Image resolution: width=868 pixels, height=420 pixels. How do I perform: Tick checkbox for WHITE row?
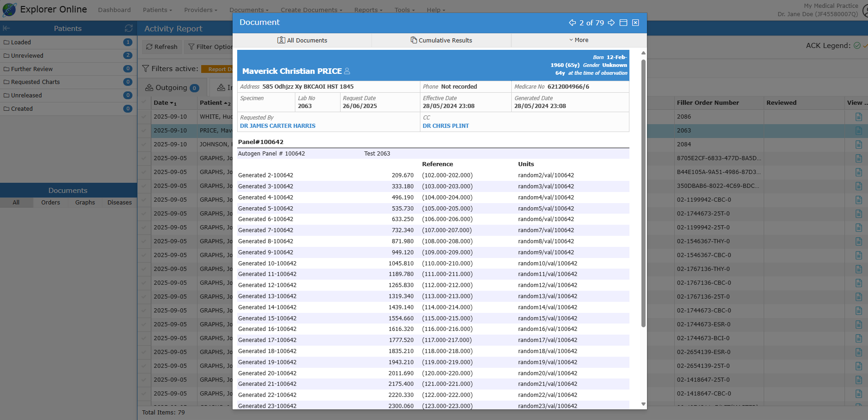point(144,117)
